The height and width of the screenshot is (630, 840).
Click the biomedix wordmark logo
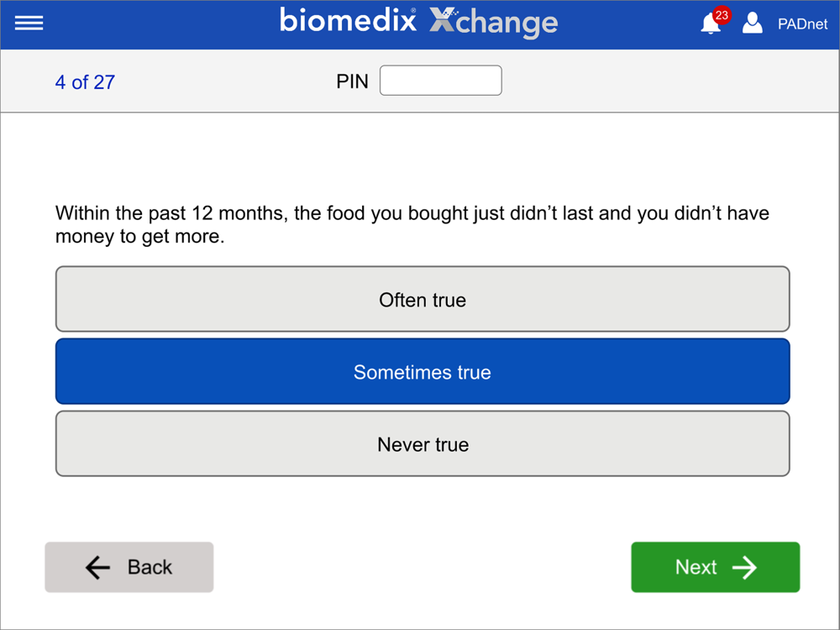pos(348,20)
